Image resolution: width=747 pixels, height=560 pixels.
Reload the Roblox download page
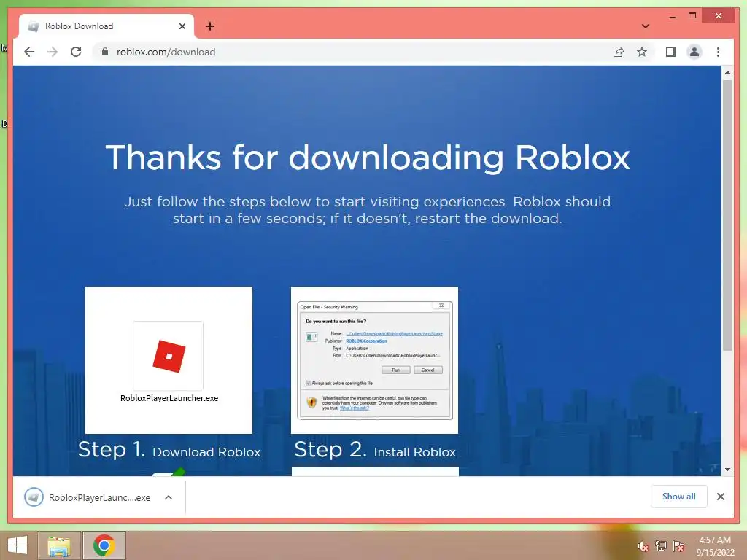coord(76,52)
